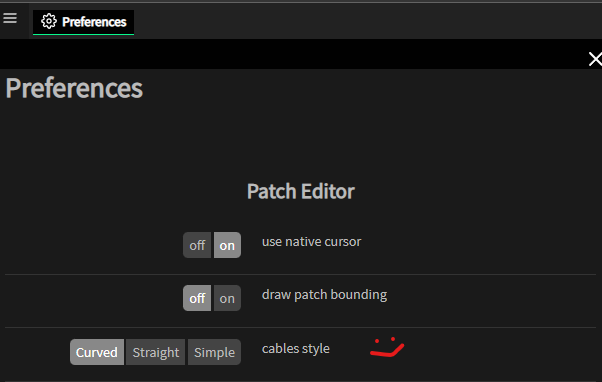Screen dimensions: 602x382
Task: Choose Straight cables style
Action: [155, 352]
